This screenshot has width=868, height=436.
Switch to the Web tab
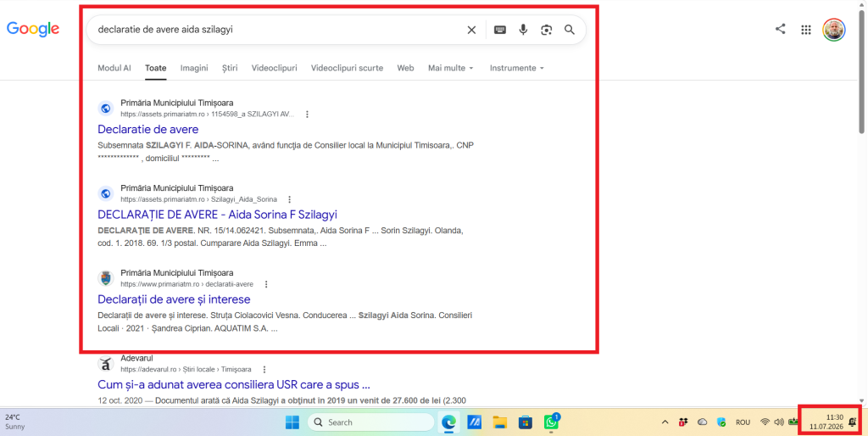[405, 68]
